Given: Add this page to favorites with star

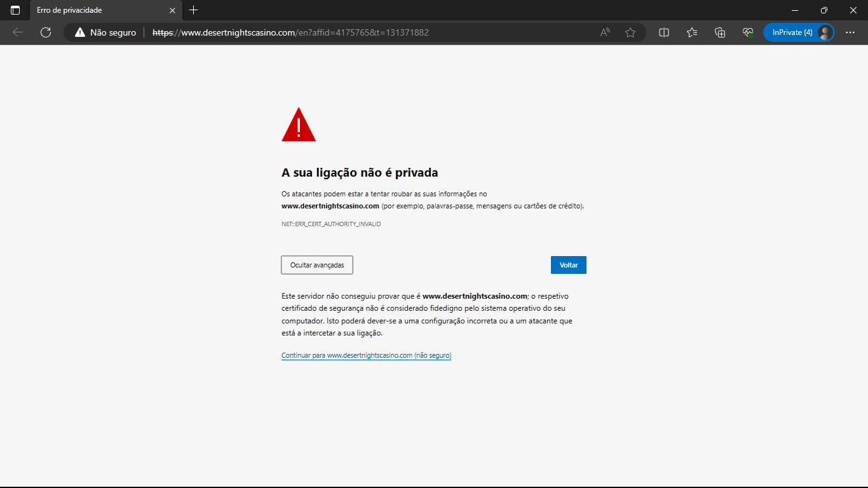Looking at the screenshot, I should click(x=630, y=32).
